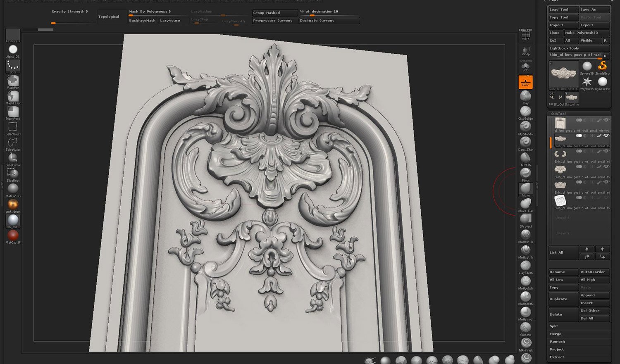Screen dimensions: 620x364
Task: Hide the 'wall small mirrow' subtool via eye icon
Action: pos(606,120)
